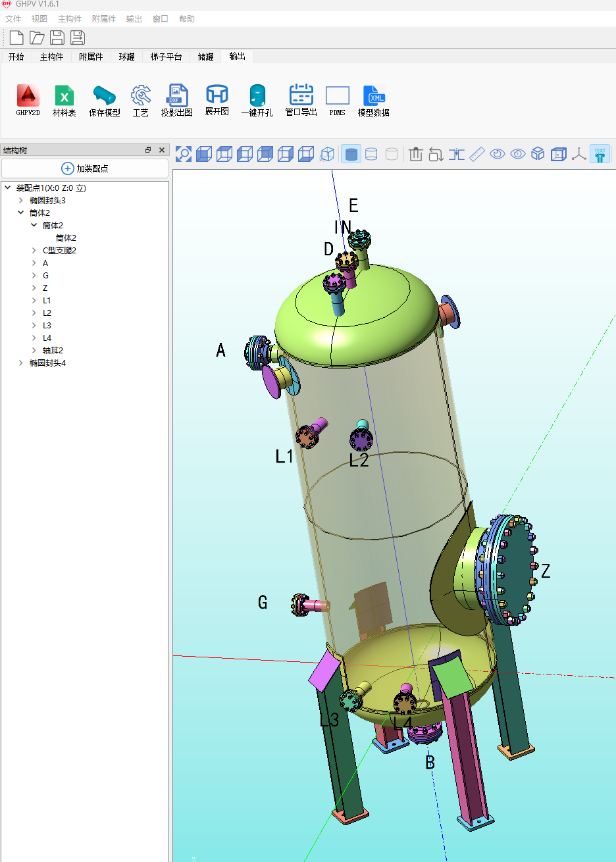This screenshot has width=616, height=862.
Task: Collapse the 装配点1 root node
Action: [x=8, y=188]
